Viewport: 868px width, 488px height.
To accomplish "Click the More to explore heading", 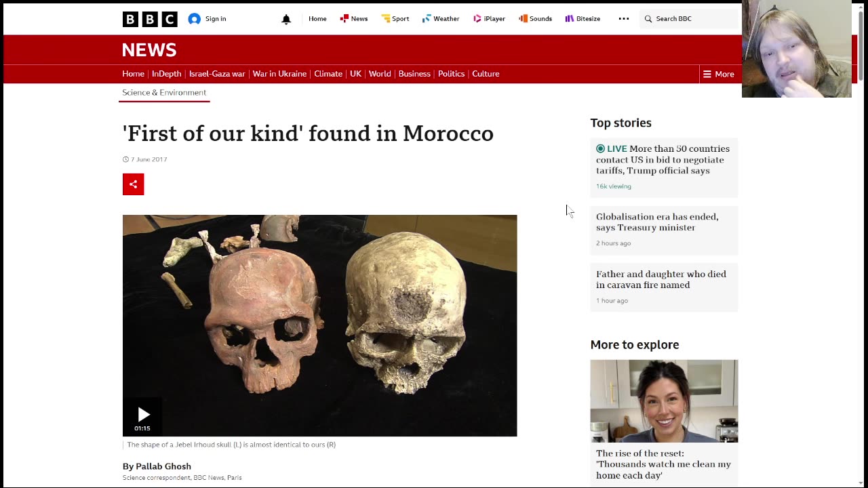I will tap(634, 344).
